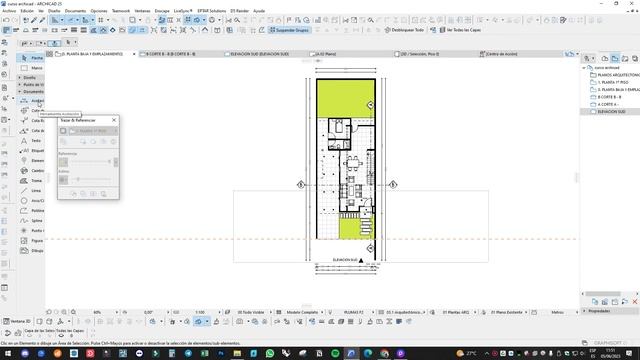
Task: Adjust the Activo slider in Trazar panel
Action: coord(91,179)
